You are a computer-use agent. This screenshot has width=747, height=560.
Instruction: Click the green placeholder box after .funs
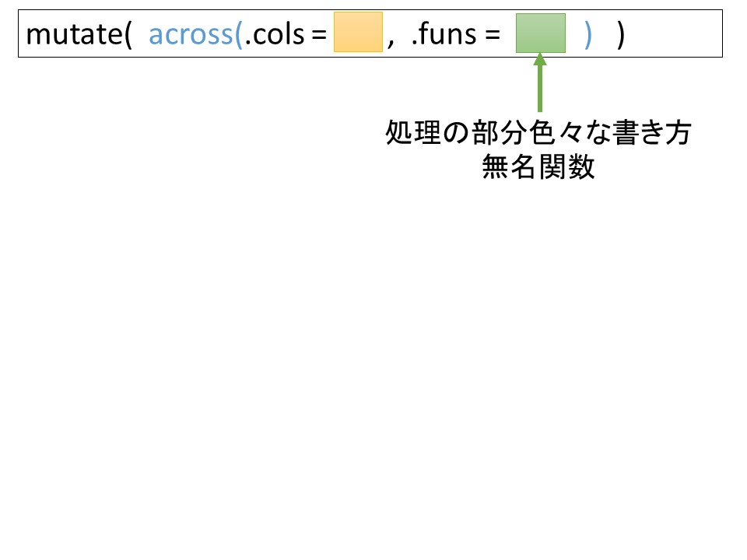coord(540,33)
